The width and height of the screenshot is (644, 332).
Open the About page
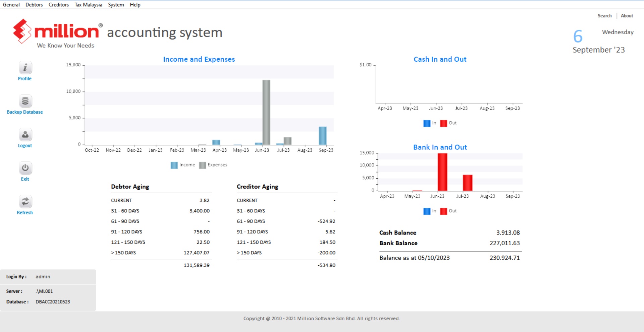click(627, 15)
